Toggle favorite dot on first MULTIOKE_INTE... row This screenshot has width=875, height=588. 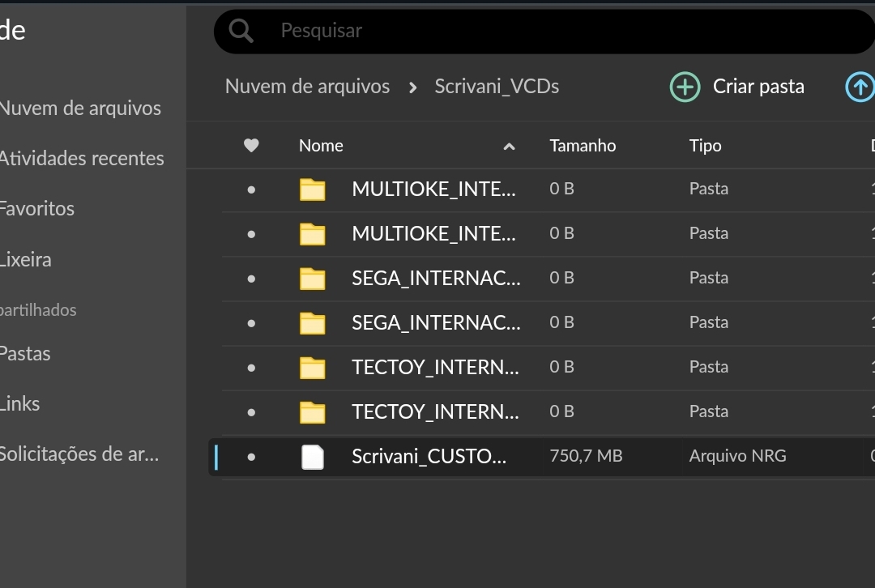(251, 190)
